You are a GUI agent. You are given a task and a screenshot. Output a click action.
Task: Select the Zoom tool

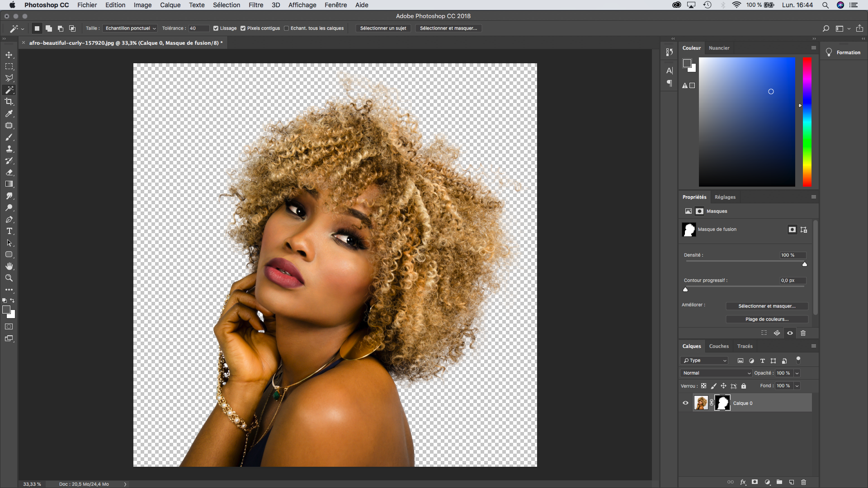(x=9, y=278)
